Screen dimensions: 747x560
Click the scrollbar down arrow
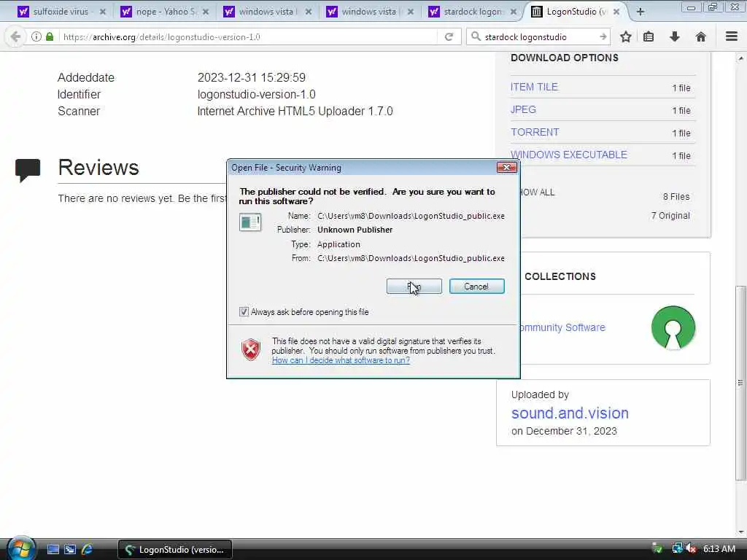click(x=740, y=532)
